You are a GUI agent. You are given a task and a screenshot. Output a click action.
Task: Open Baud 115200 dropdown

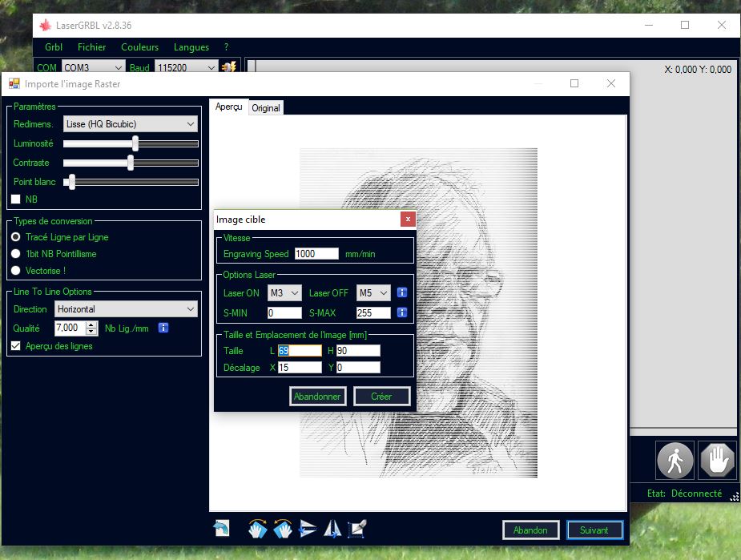click(x=186, y=67)
